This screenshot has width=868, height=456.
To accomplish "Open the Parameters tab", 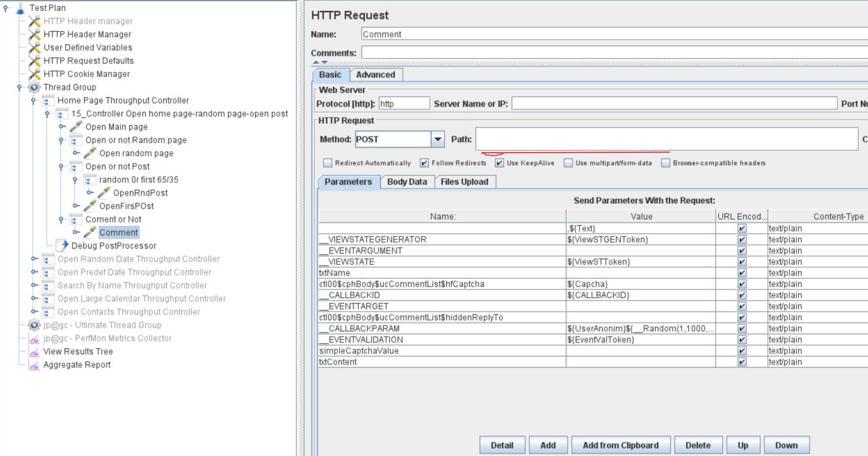I will click(349, 182).
